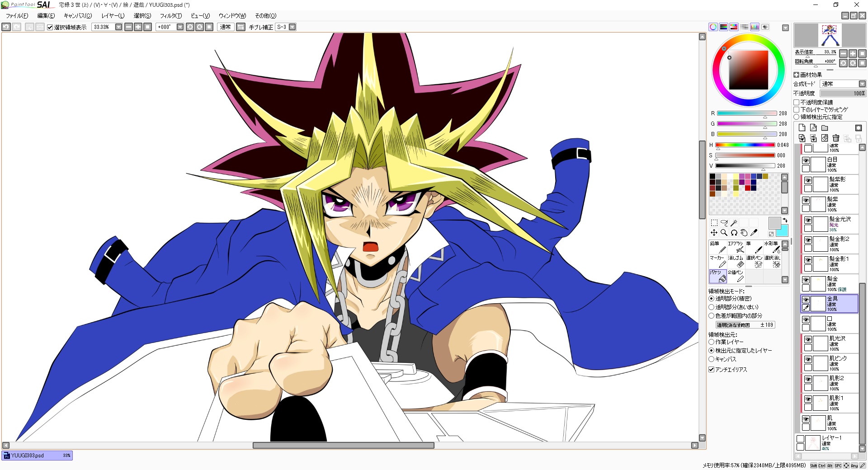This screenshot has width=868, height=470.
Task: Choose the magic wand tool
Action: (734, 223)
